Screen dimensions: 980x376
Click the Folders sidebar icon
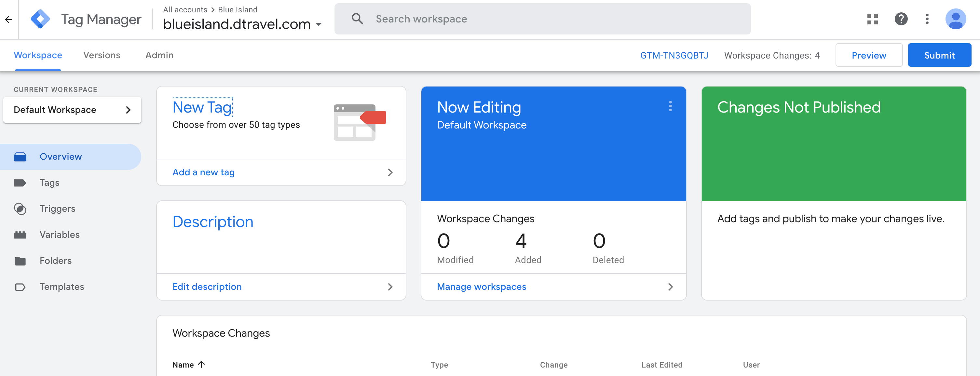click(20, 261)
